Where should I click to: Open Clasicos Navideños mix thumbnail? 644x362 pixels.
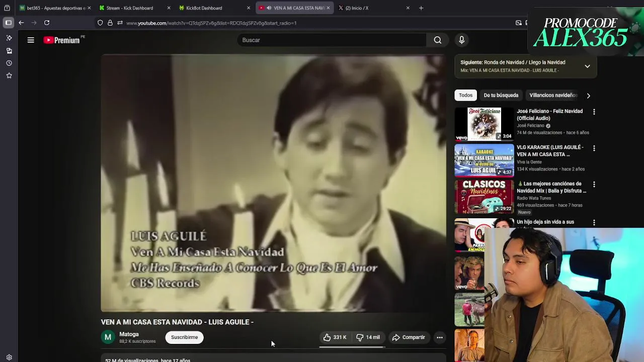[485, 197]
